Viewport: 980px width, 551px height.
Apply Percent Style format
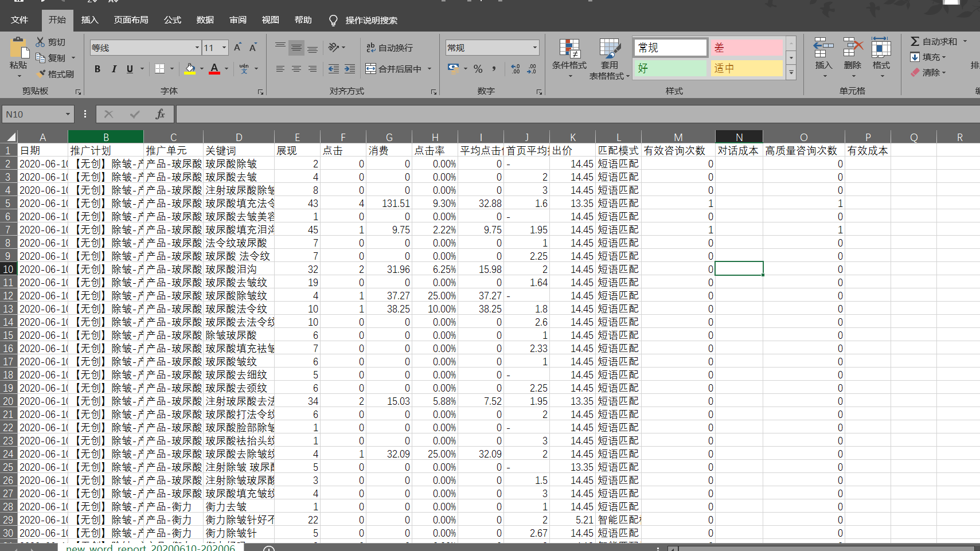point(478,69)
